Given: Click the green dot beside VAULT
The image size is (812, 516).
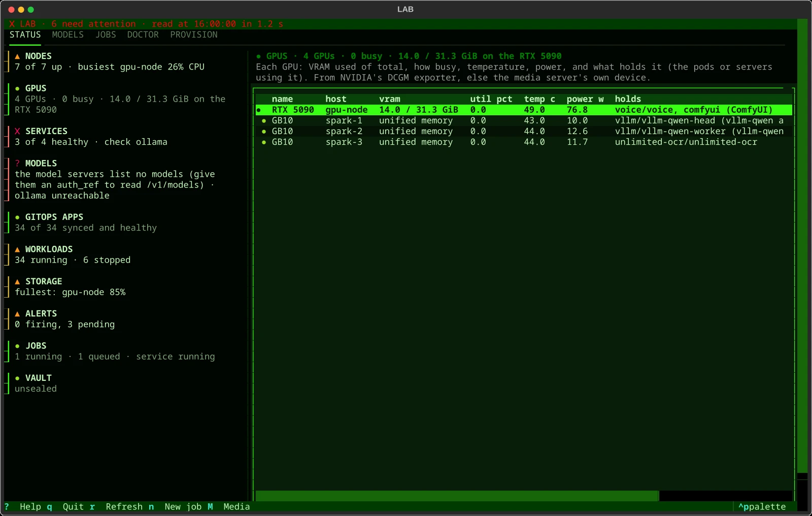Looking at the screenshot, I should pos(17,378).
